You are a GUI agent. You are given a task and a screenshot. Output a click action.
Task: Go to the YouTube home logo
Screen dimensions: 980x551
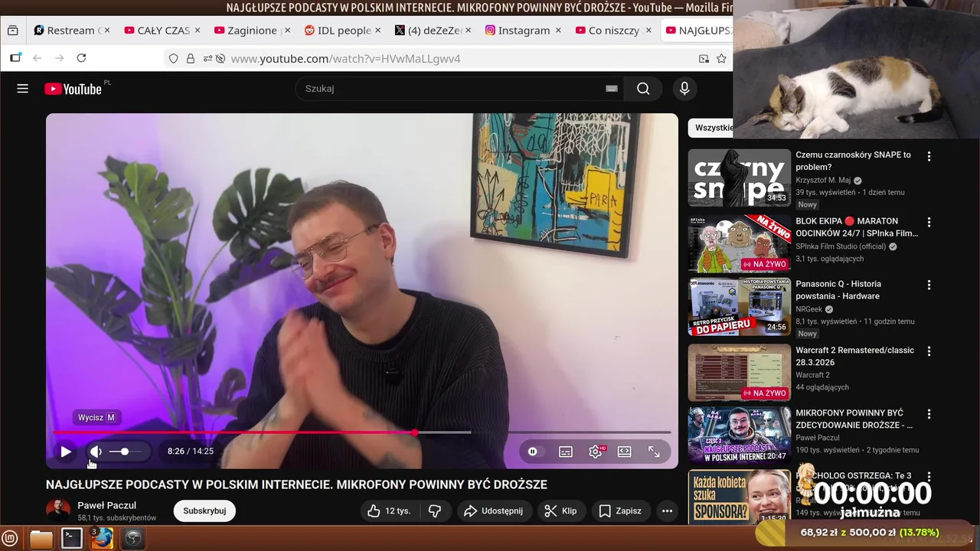click(73, 89)
